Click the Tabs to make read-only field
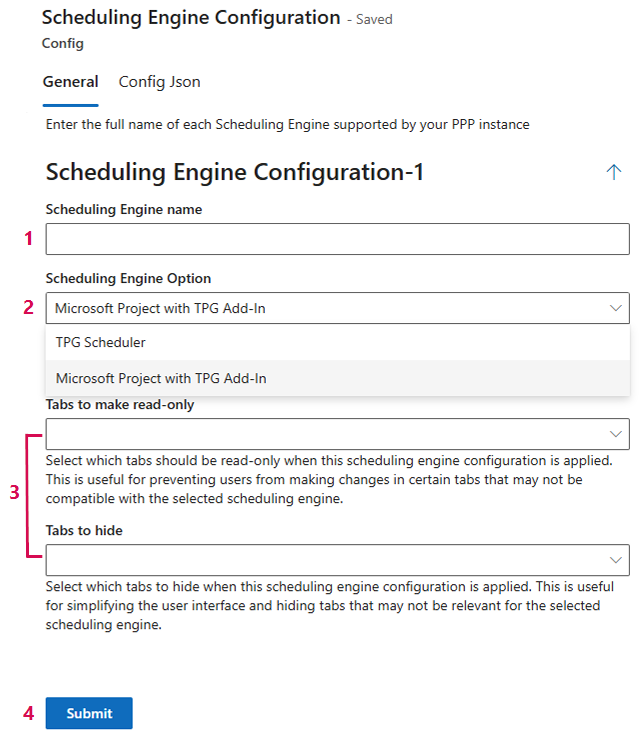The width and height of the screenshot is (640, 737). [337, 434]
